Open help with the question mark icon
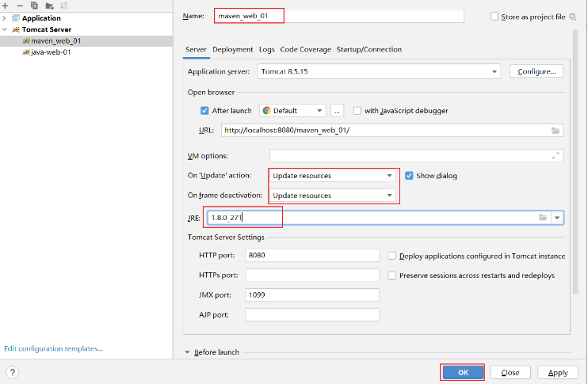This screenshot has width=588, height=384. [x=13, y=372]
